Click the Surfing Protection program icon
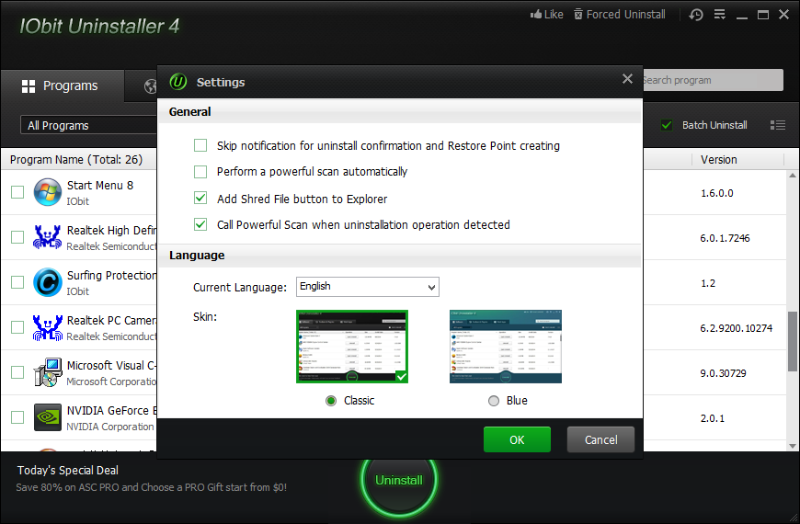Screen dimensions: 800x524 point(47,282)
